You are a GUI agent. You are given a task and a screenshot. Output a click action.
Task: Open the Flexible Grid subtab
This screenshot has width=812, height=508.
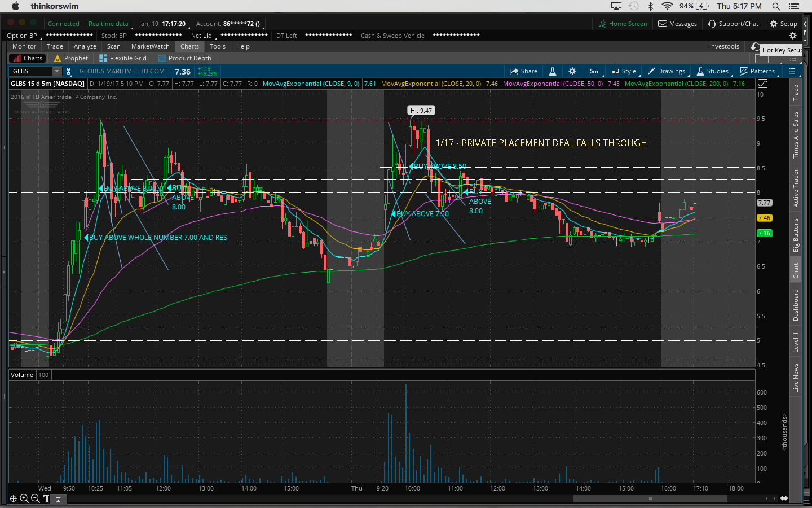[x=123, y=58]
